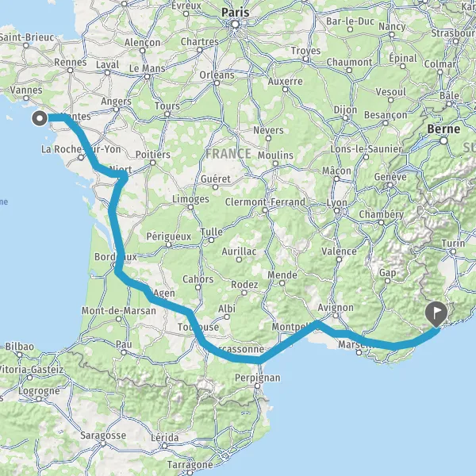The height and width of the screenshot is (476, 476).
Task: Click the route start circle marker
Action: pos(40,118)
